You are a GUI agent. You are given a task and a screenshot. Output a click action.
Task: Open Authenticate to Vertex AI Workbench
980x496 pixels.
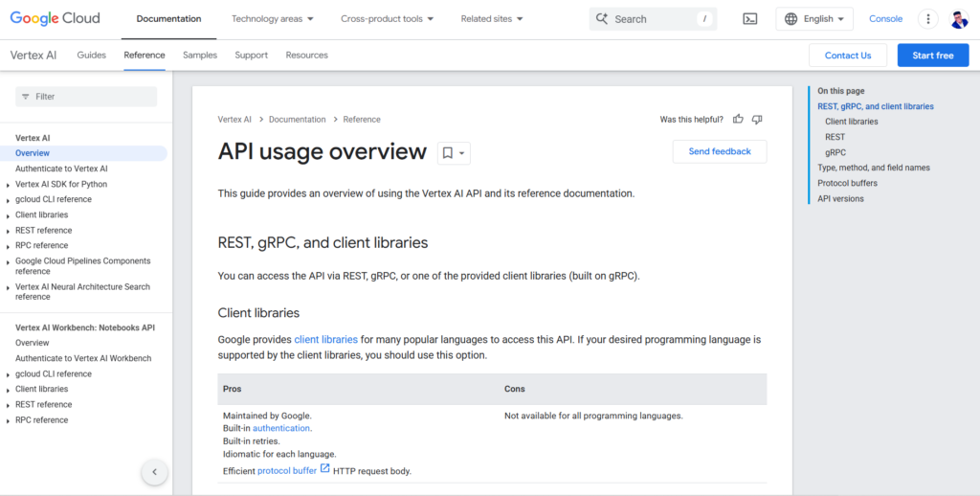pos(83,358)
